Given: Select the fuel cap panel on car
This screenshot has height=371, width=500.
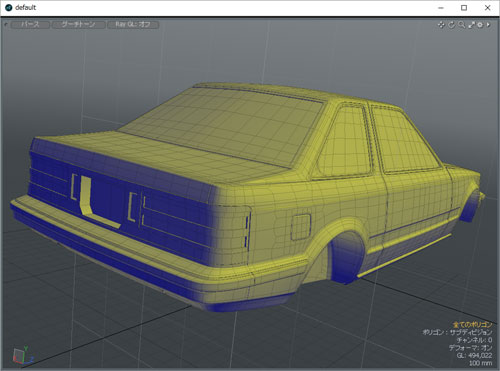Looking at the screenshot, I should point(301,227).
